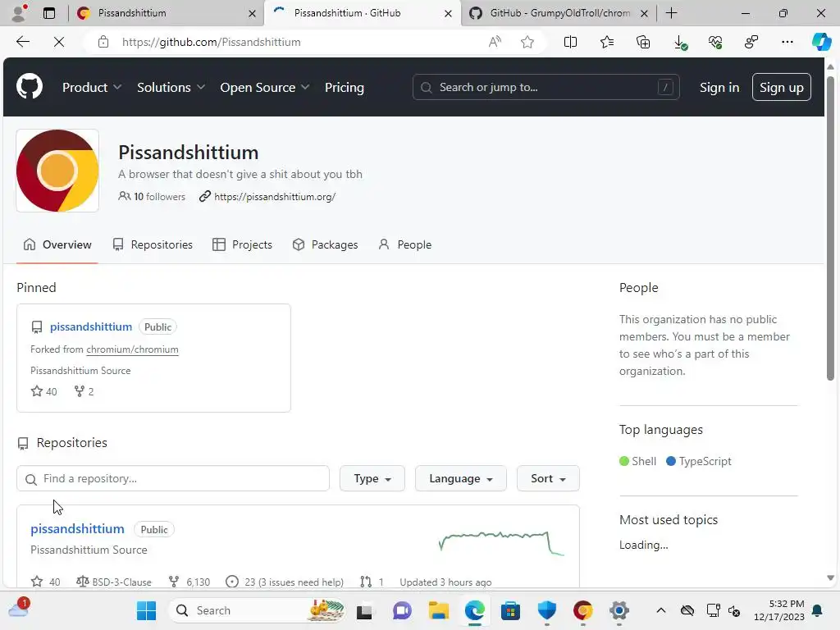Expand the Product menu
This screenshot has width=840, height=630.
pyautogui.click(x=92, y=87)
